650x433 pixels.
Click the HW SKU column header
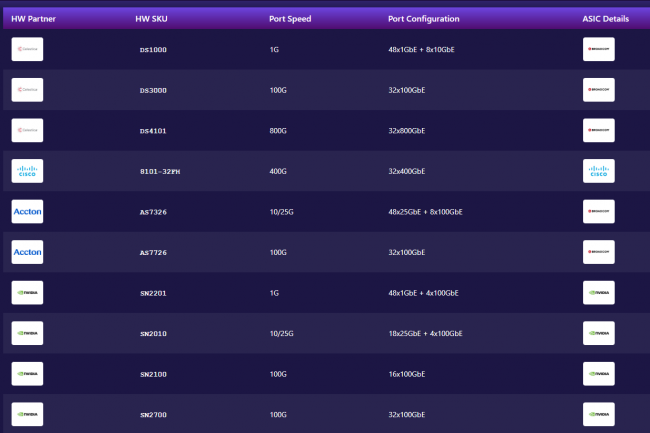(x=151, y=19)
